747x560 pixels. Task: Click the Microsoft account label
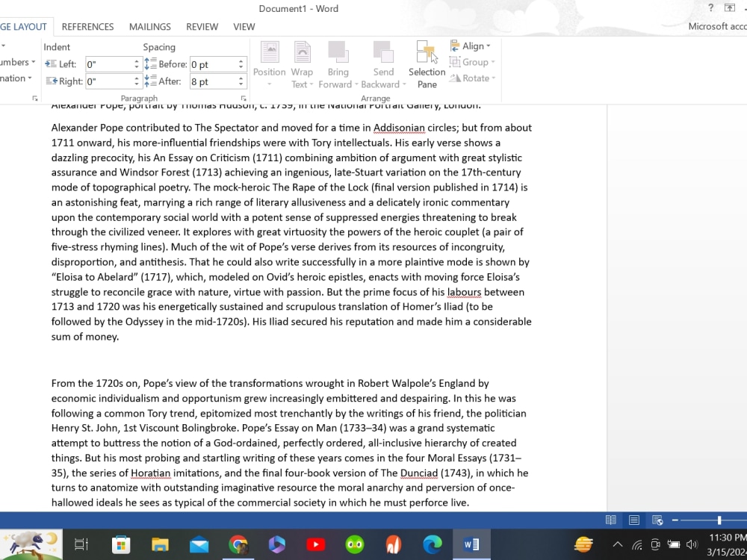[717, 26]
